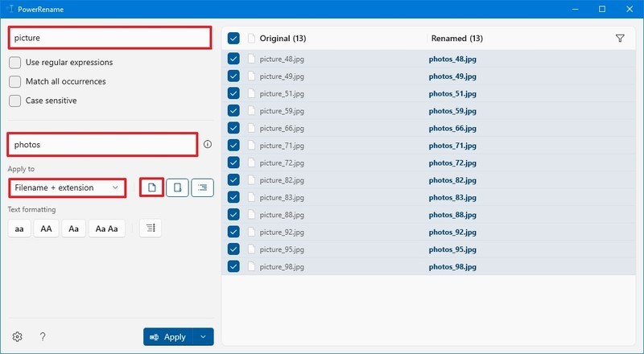
Task: Toggle the Include subfolders icon button
Action: point(202,187)
